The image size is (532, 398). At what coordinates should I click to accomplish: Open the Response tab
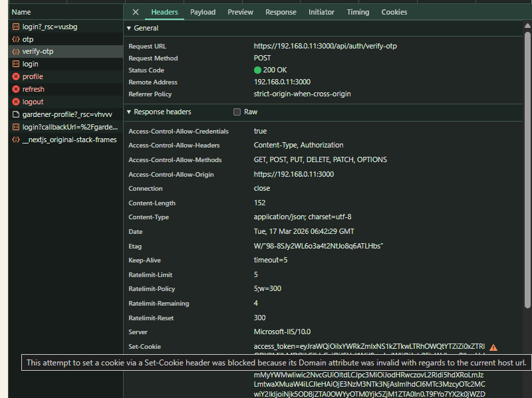(x=281, y=12)
